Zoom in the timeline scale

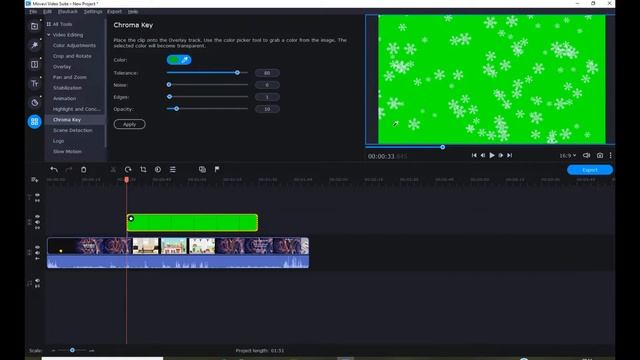tap(91, 351)
